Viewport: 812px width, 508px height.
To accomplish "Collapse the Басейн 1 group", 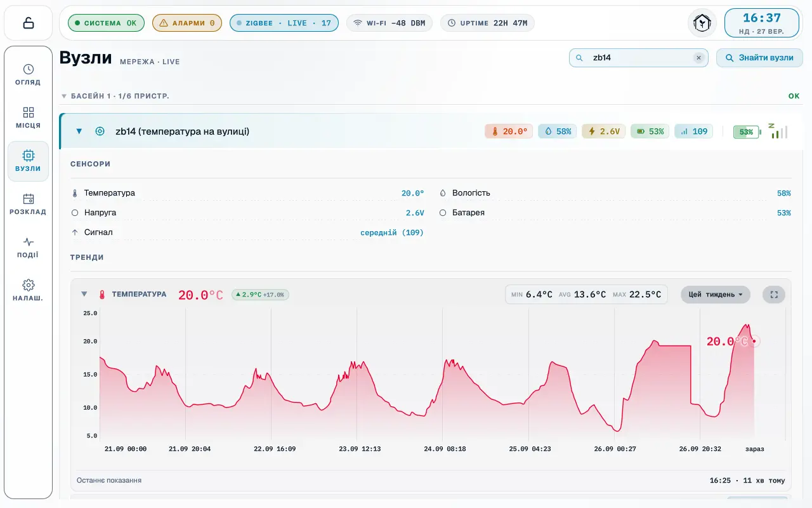I will click(63, 97).
